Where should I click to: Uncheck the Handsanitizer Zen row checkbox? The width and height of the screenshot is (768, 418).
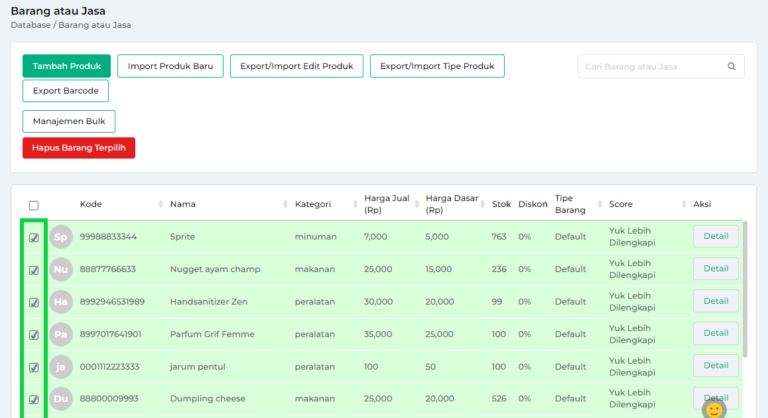point(34,302)
